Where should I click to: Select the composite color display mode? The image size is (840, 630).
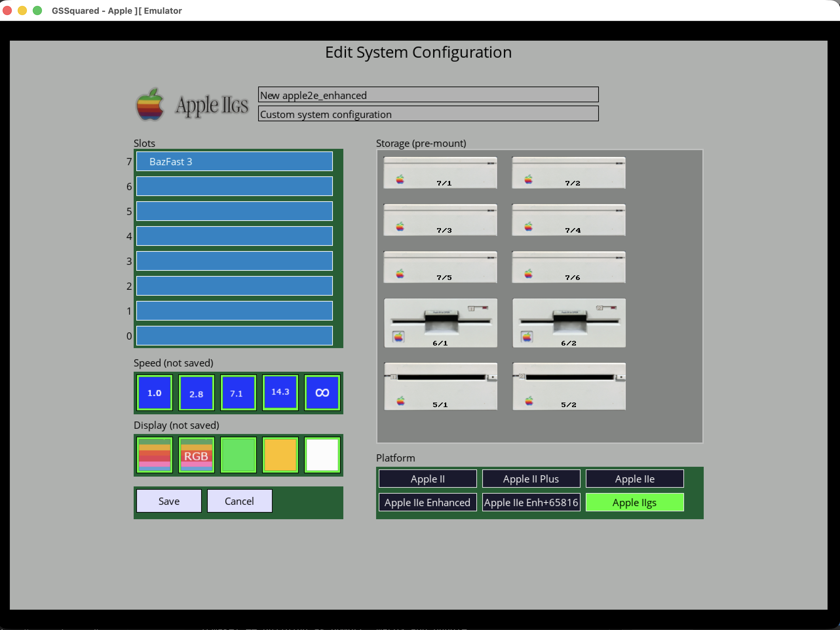(x=155, y=455)
